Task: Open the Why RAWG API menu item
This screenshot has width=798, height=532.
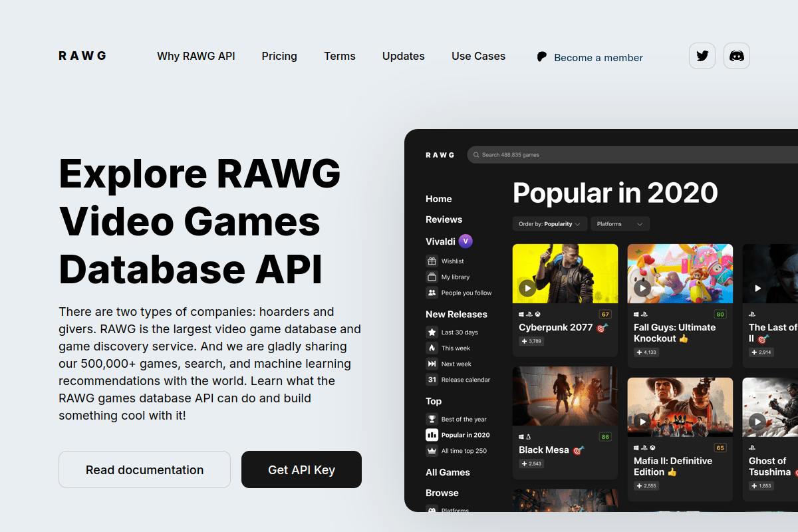Action: tap(196, 56)
